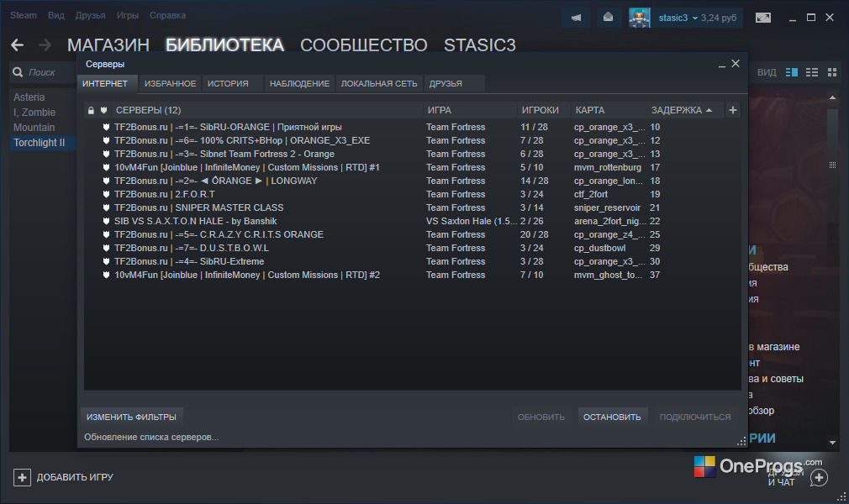Select server SibRU-ORANGE | Приятной игры
This screenshot has height=504, width=849.
pos(413,127)
